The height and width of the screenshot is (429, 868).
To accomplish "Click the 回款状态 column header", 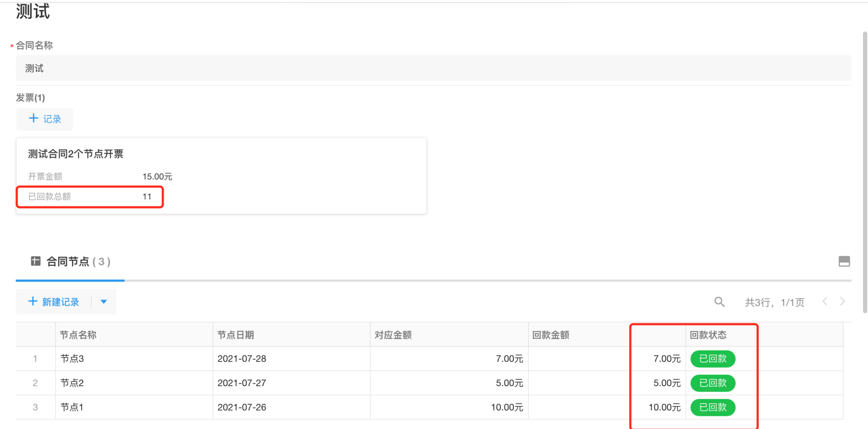I will pos(708,335).
